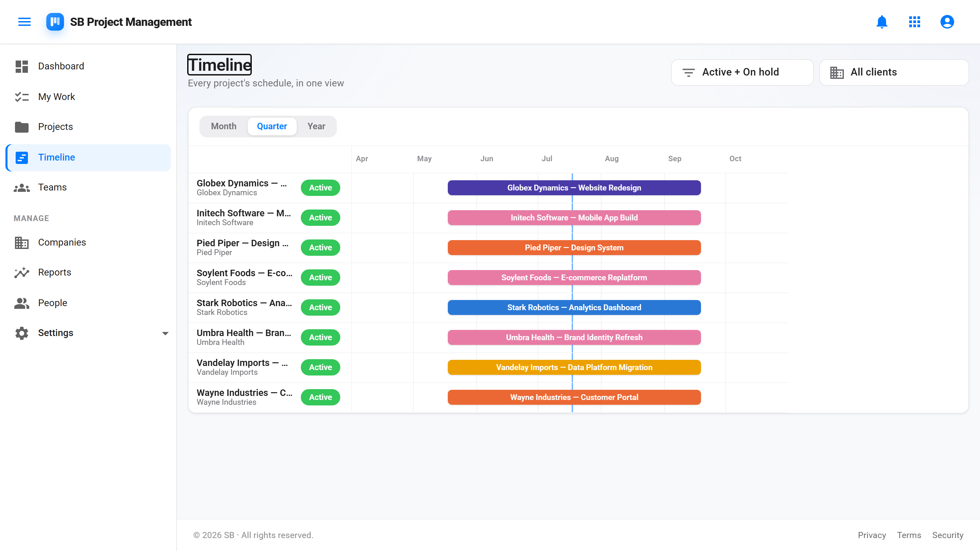The height and width of the screenshot is (551, 980).
Task: Click the Jul month header
Action: pyautogui.click(x=547, y=158)
